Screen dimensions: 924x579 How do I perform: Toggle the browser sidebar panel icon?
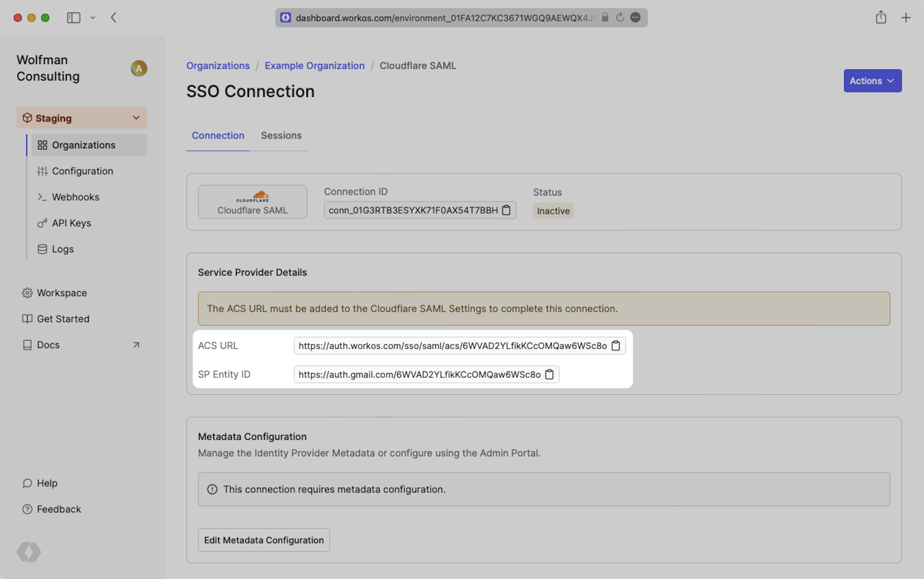74,18
